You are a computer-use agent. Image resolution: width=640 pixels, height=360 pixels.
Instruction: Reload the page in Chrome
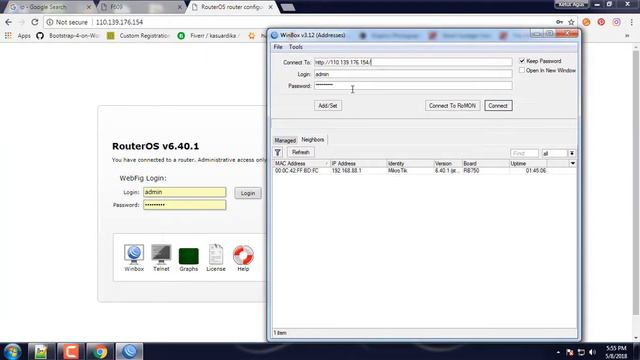[35, 22]
